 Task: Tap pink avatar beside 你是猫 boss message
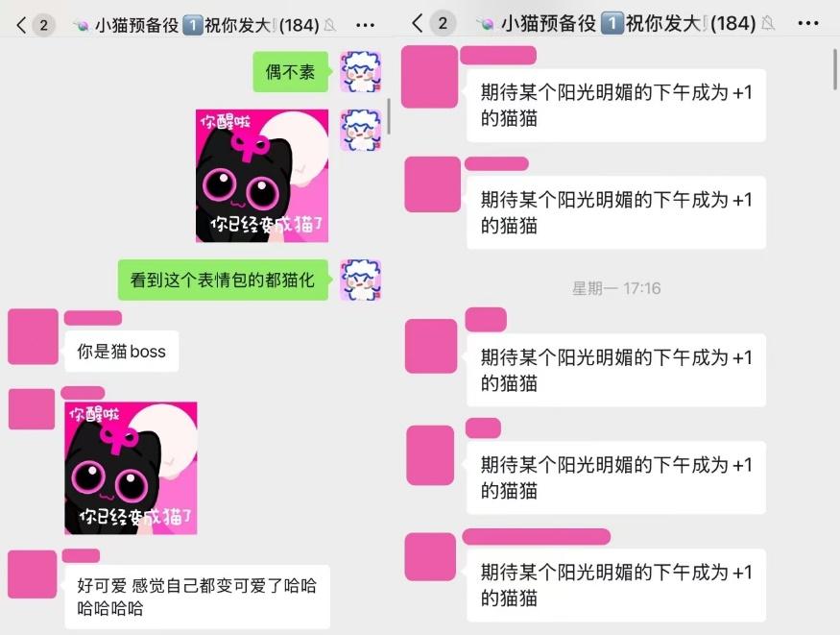click(33, 336)
